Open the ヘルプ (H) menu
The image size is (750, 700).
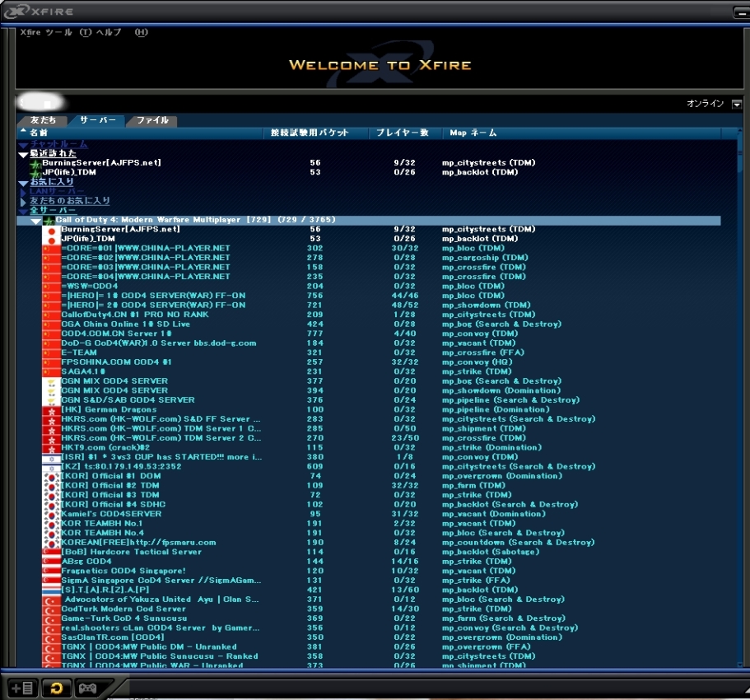pyautogui.click(x=122, y=32)
